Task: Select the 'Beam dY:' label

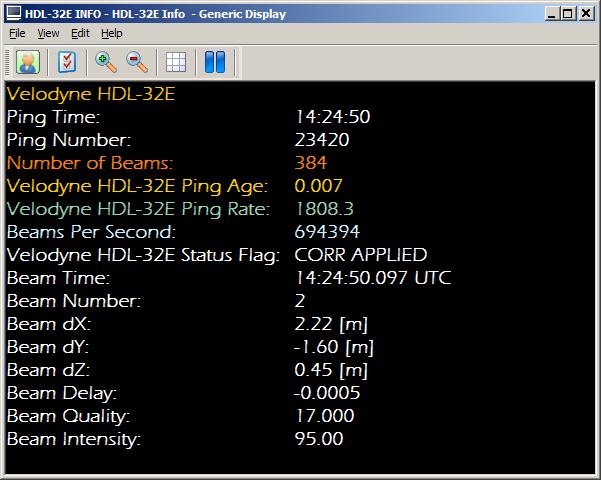Action: coord(48,347)
